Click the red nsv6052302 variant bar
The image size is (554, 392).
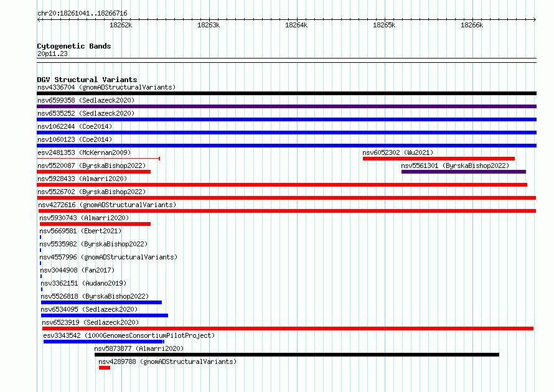(x=439, y=159)
